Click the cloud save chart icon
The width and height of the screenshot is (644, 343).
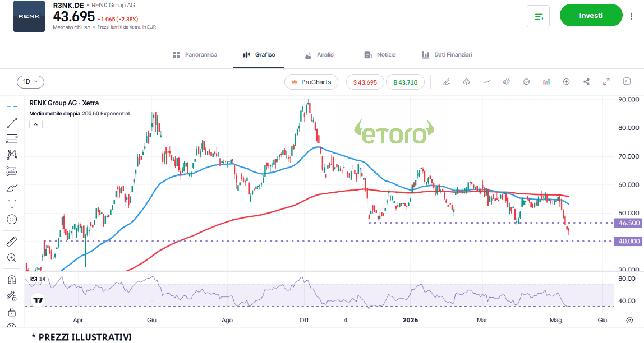(x=467, y=82)
